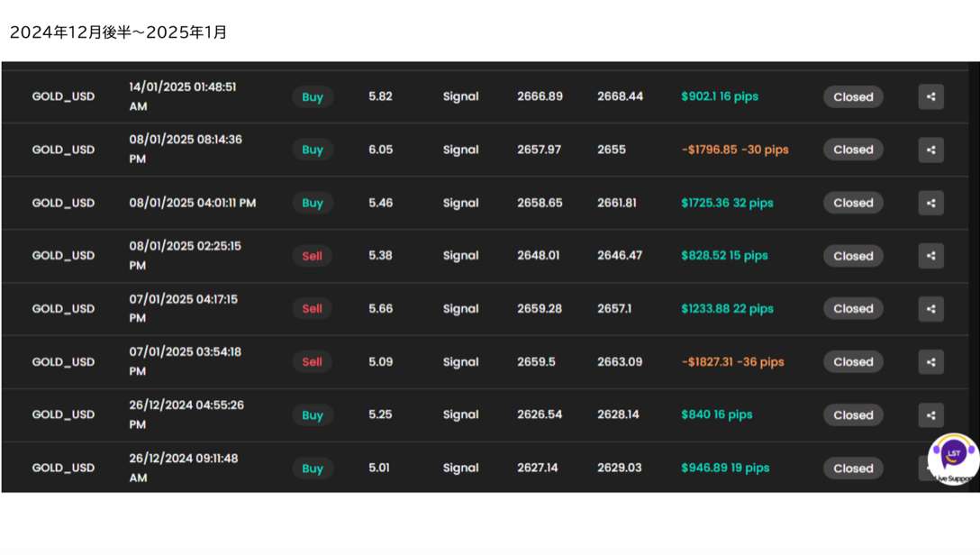Share the 08/01/2025 04:01:11 PM trade
Image resolution: width=980 pixels, height=555 pixels.
(x=930, y=203)
